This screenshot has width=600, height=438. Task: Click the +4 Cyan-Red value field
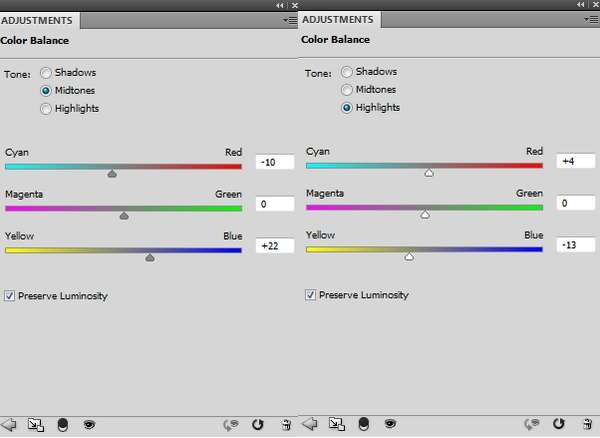[576, 161]
